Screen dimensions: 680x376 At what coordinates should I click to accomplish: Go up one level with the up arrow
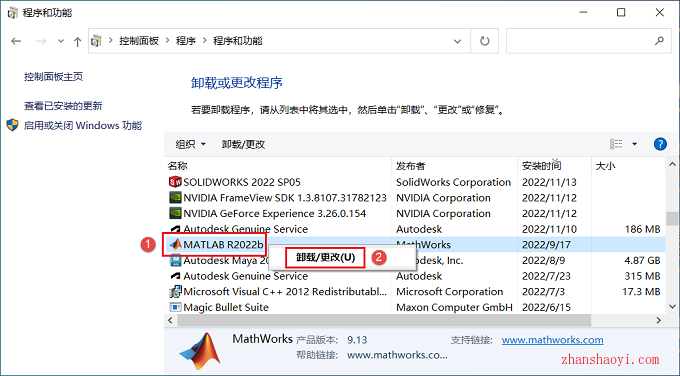tap(77, 41)
